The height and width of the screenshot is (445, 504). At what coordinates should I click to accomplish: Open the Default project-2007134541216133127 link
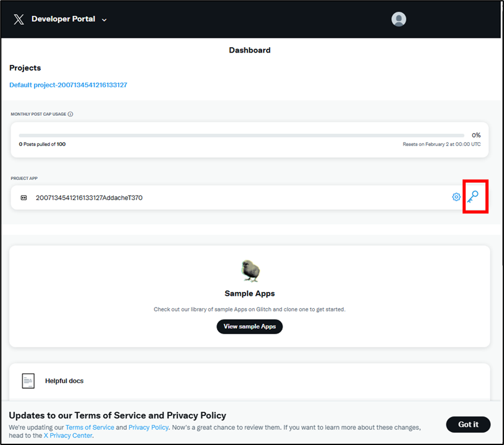pyautogui.click(x=68, y=85)
